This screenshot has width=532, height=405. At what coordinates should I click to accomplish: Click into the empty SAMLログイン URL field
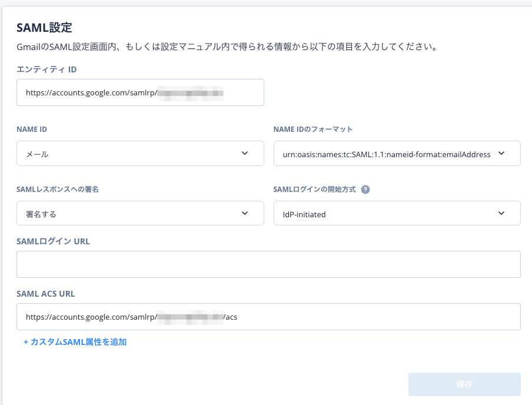click(268, 264)
